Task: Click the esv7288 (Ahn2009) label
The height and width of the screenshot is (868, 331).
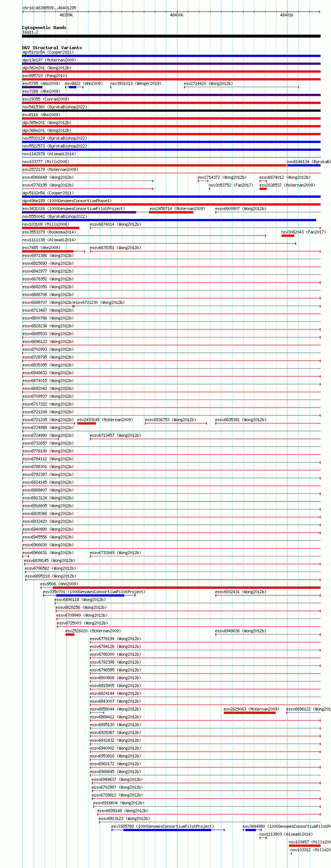Action: click(x=41, y=91)
